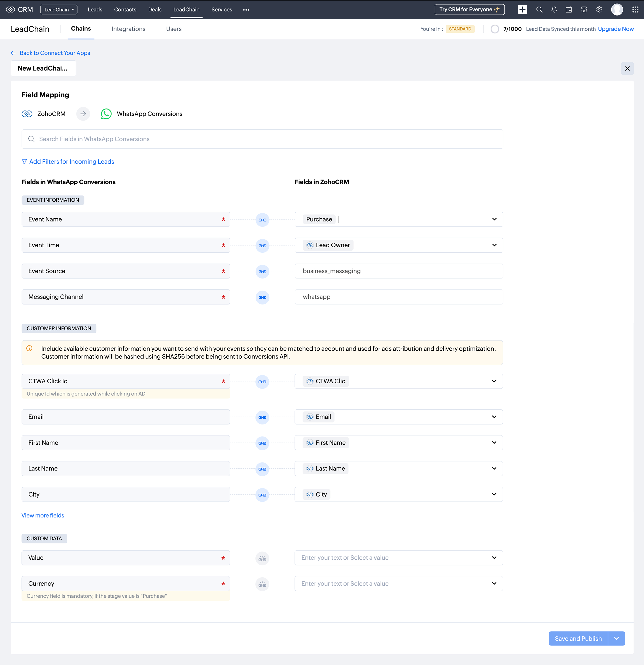
Task: Open the CTWA Clid field dropdown
Action: (x=494, y=381)
